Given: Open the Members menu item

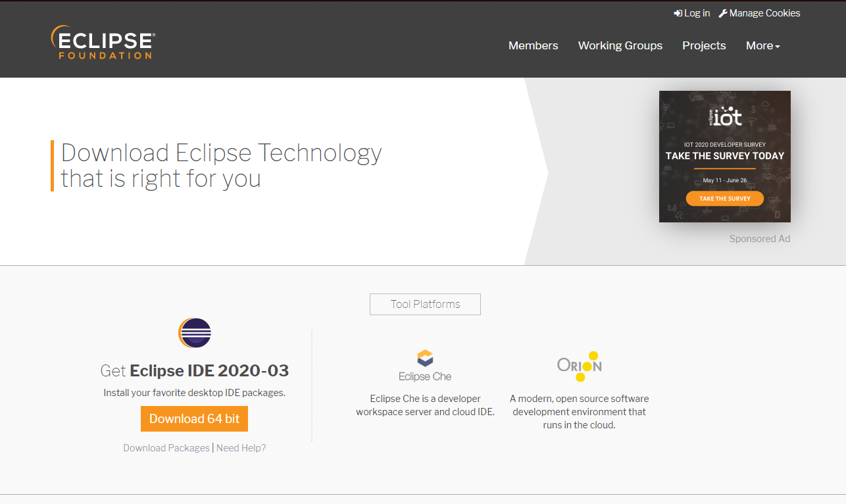Looking at the screenshot, I should (x=533, y=45).
